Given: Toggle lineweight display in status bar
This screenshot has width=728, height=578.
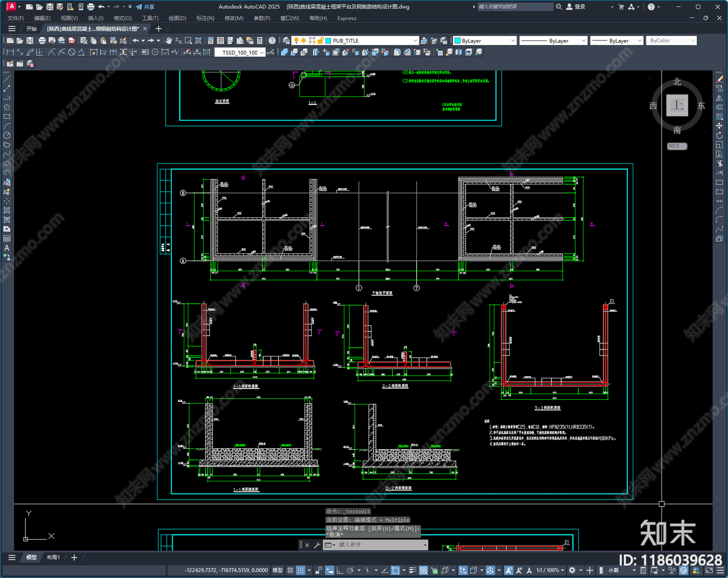Looking at the screenshot, I should [x=413, y=570].
